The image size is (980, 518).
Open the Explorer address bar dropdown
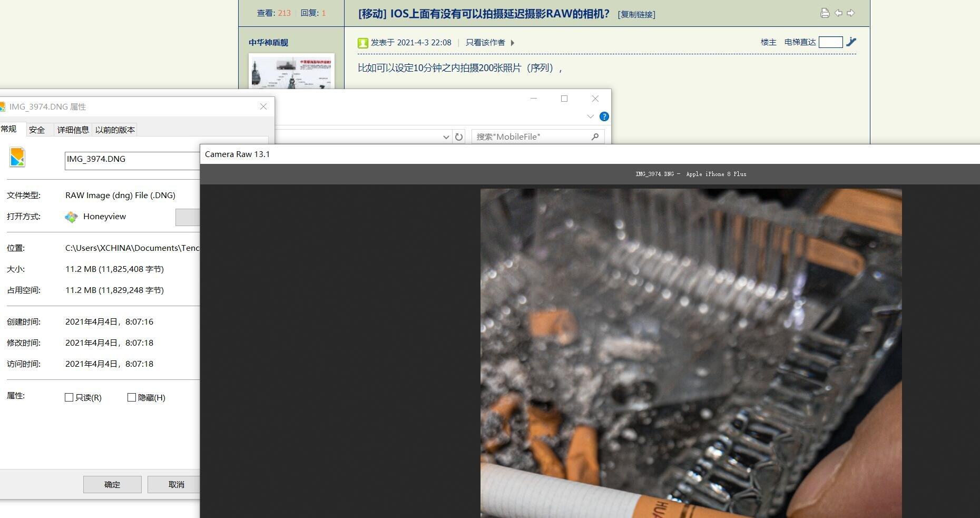[x=446, y=137]
